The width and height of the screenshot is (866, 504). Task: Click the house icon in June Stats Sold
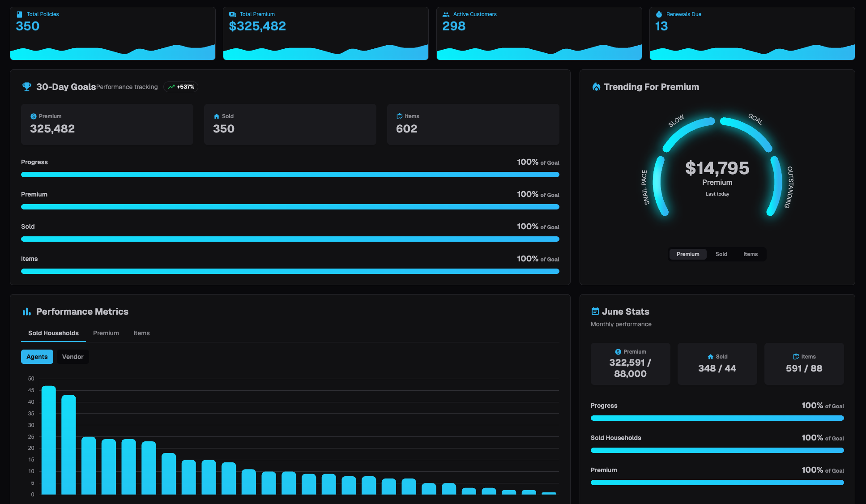pyautogui.click(x=710, y=357)
